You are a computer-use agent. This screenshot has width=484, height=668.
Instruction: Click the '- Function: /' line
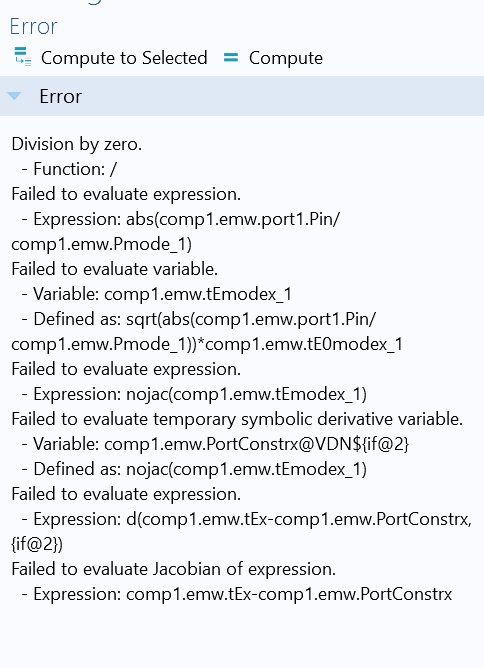[69, 169]
